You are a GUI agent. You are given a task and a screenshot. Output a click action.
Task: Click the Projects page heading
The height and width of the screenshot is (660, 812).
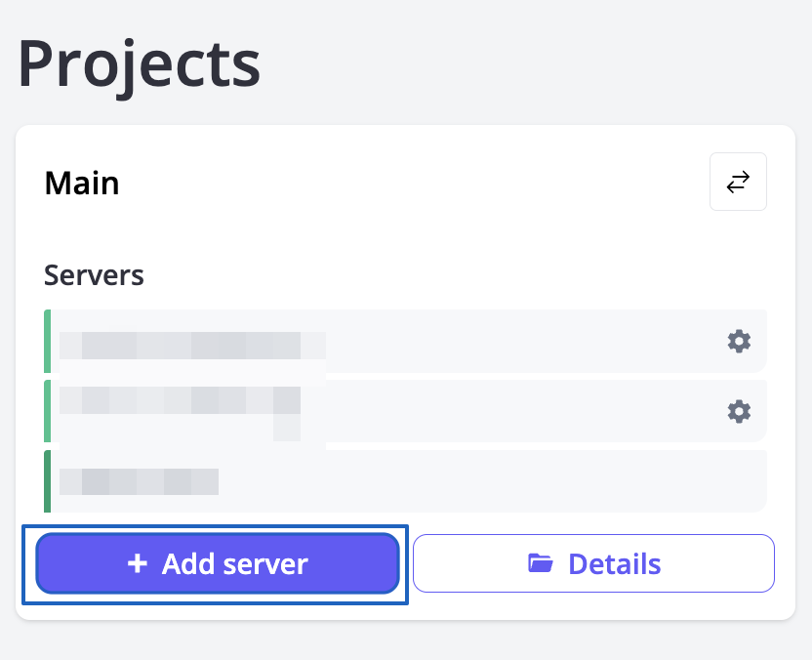[x=139, y=64]
